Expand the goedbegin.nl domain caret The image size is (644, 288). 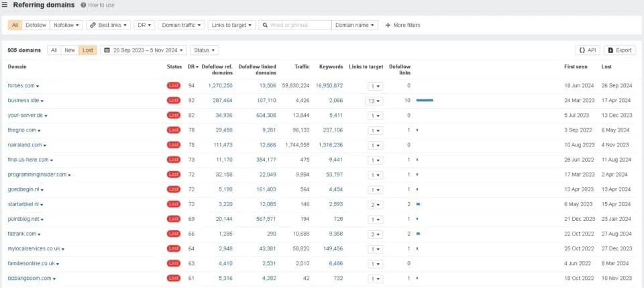[42, 190]
